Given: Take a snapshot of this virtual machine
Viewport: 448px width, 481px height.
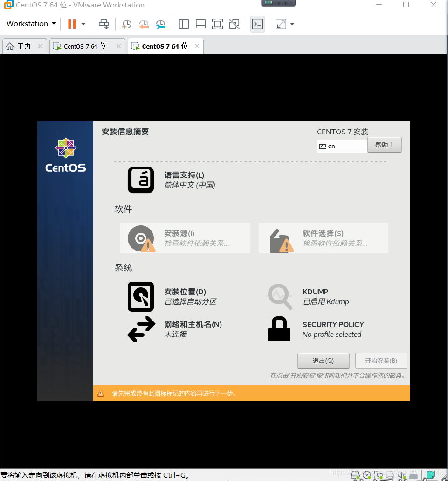Looking at the screenshot, I should point(126,24).
